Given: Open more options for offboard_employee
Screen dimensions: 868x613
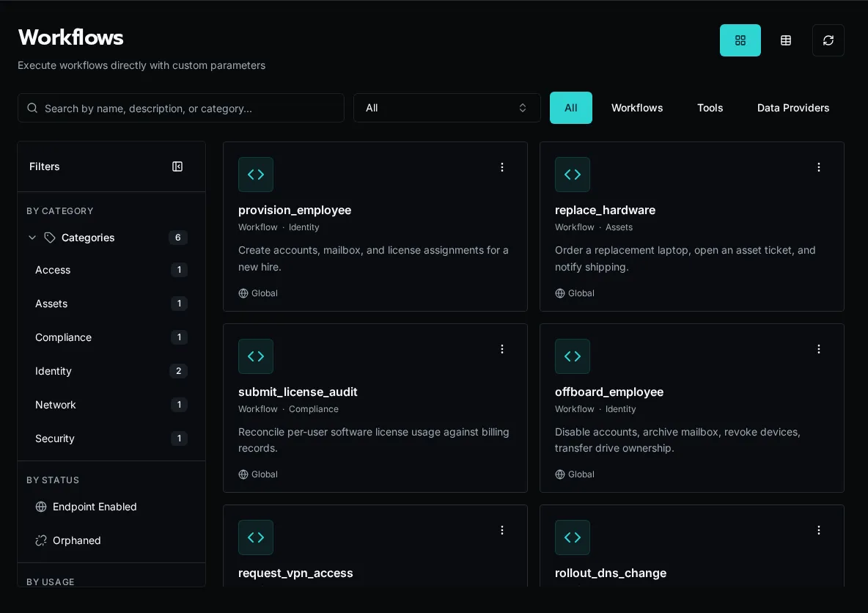Looking at the screenshot, I should click(x=819, y=349).
